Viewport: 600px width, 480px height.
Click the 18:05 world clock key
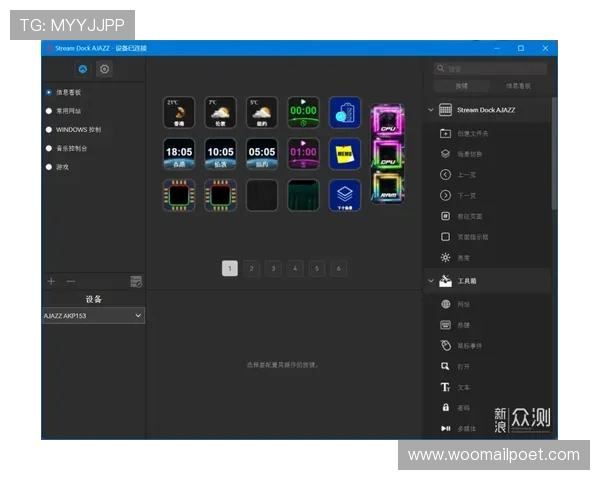tap(179, 153)
